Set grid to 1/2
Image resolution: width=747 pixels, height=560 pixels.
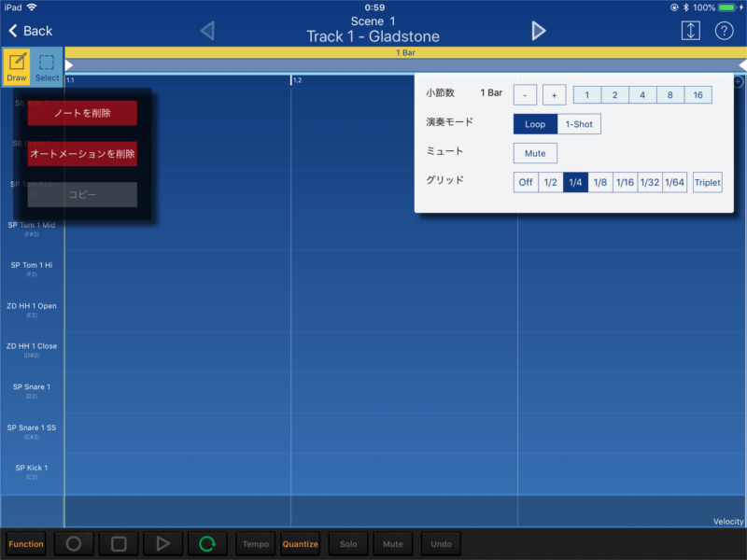(550, 182)
